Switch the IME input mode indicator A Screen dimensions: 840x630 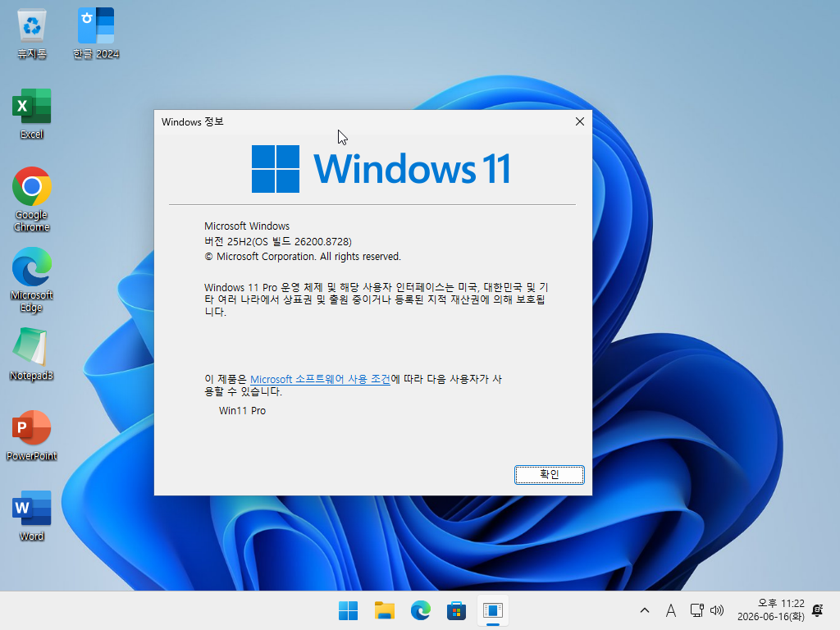click(671, 610)
